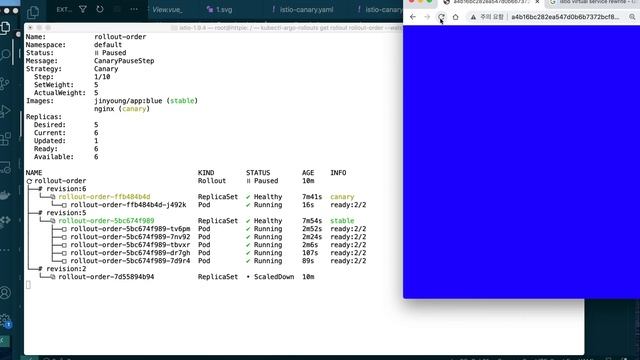Click 'rollout-order-7d55894b94' ReplicaSet name
This screenshot has height=360, width=640.
(106, 277)
